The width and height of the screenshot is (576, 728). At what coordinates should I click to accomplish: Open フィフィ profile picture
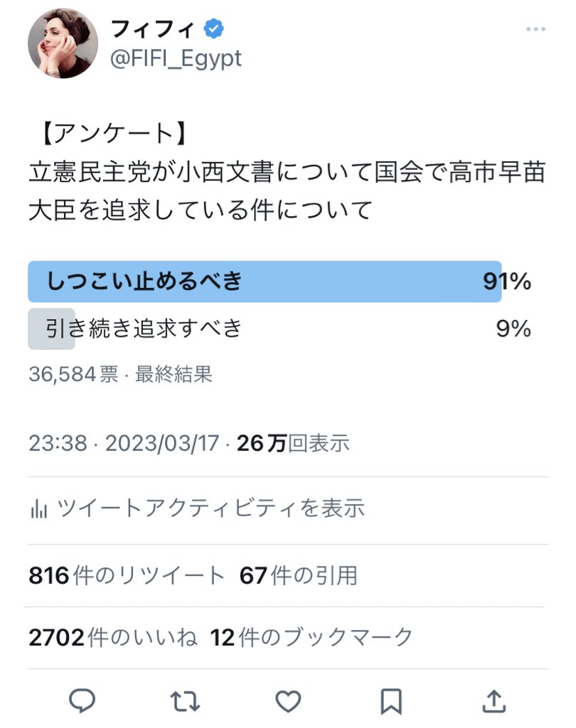63,43
